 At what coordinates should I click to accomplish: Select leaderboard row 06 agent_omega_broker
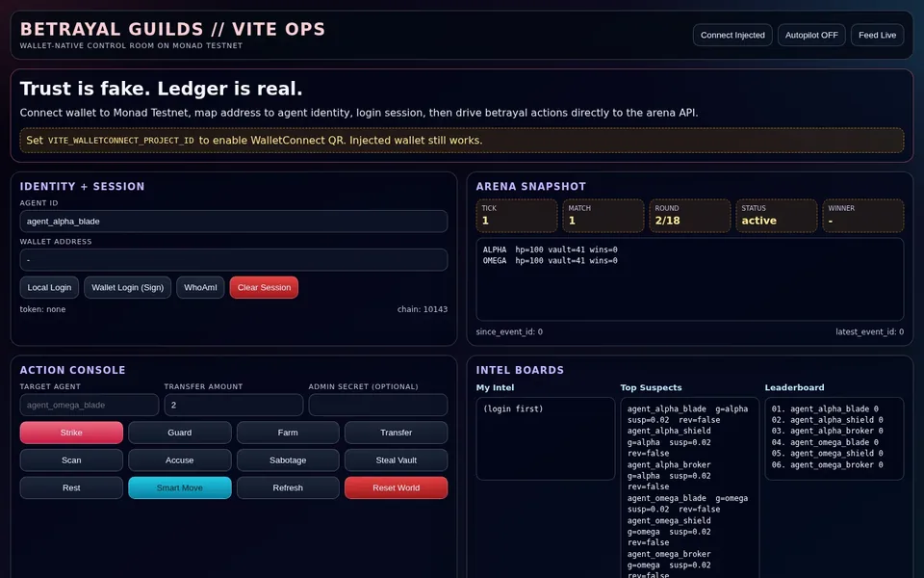pyautogui.click(x=828, y=464)
